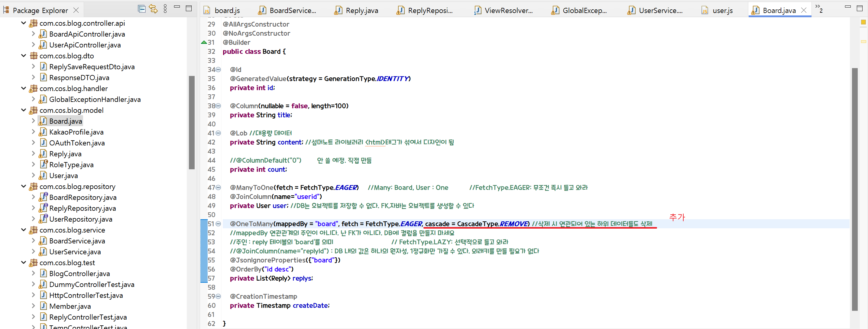This screenshot has width=868, height=329.
Task: Fold the @Lob block at line 41
Action: click(x=218, y=133)
